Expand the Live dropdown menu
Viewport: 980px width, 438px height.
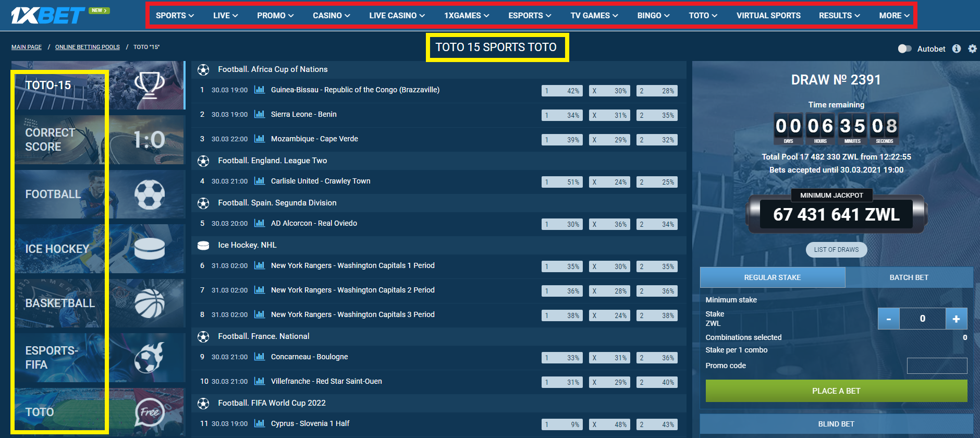coord(225,16)
